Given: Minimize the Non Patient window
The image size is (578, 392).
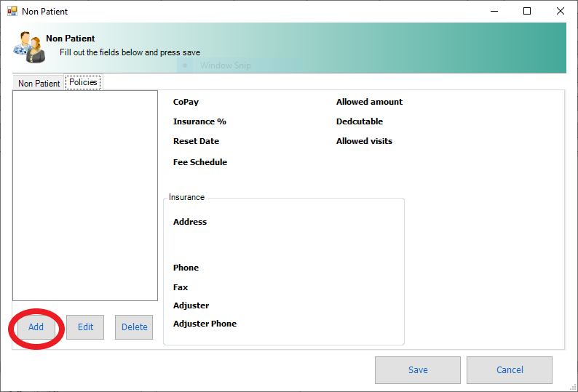Looking at the screenshot, I should [x=494, y=12].
